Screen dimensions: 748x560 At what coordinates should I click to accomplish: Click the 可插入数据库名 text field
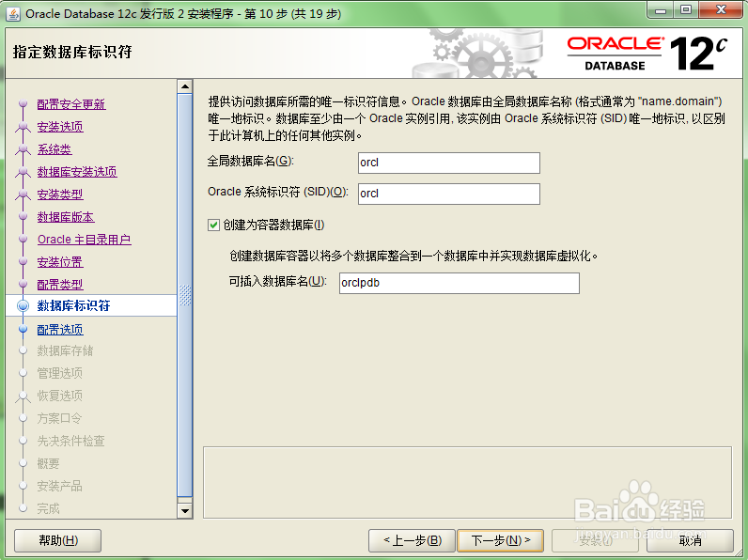point(460,283)
